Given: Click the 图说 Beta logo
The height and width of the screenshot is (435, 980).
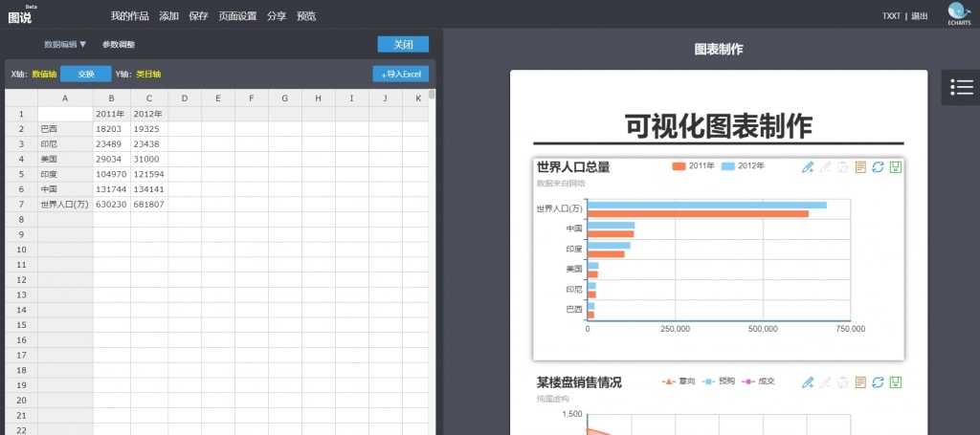Looking at the screenshot, I should [x=19, y=15].
